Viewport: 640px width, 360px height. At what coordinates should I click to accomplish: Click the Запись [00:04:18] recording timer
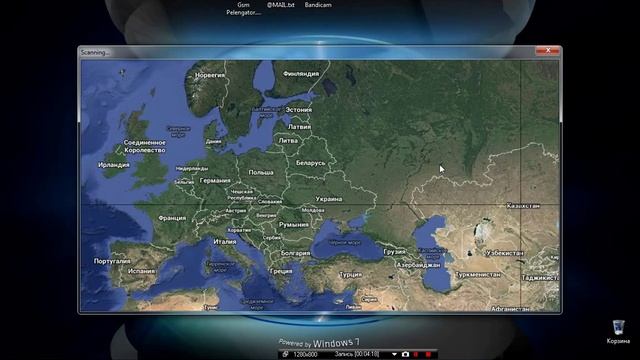[x=357, y=354]
